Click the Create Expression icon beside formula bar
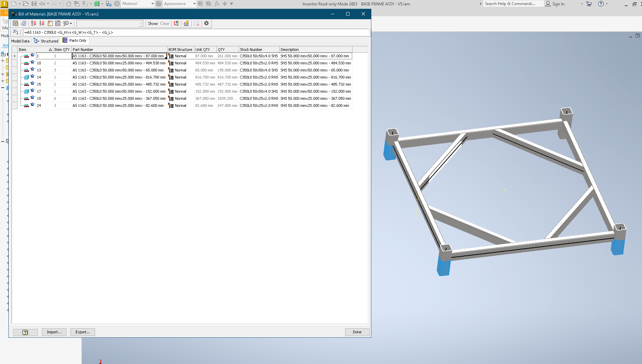Viewport: 642px width, 364px height. 16,32
